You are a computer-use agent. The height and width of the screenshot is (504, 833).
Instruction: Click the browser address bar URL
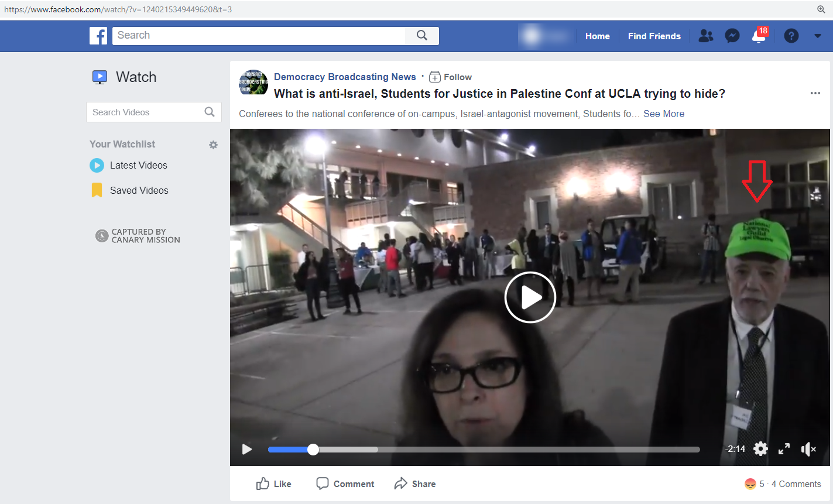pos(118,9)
